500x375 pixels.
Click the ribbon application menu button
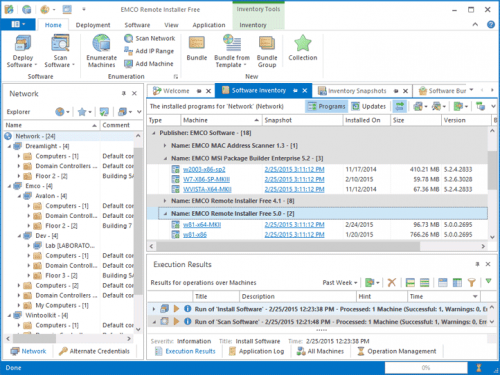[18, 24]
